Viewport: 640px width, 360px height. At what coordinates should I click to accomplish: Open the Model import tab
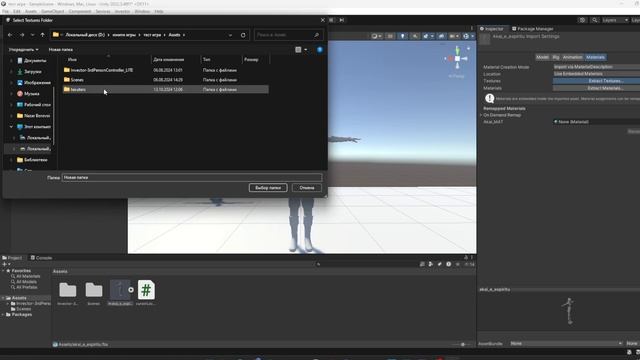[542, 57]
